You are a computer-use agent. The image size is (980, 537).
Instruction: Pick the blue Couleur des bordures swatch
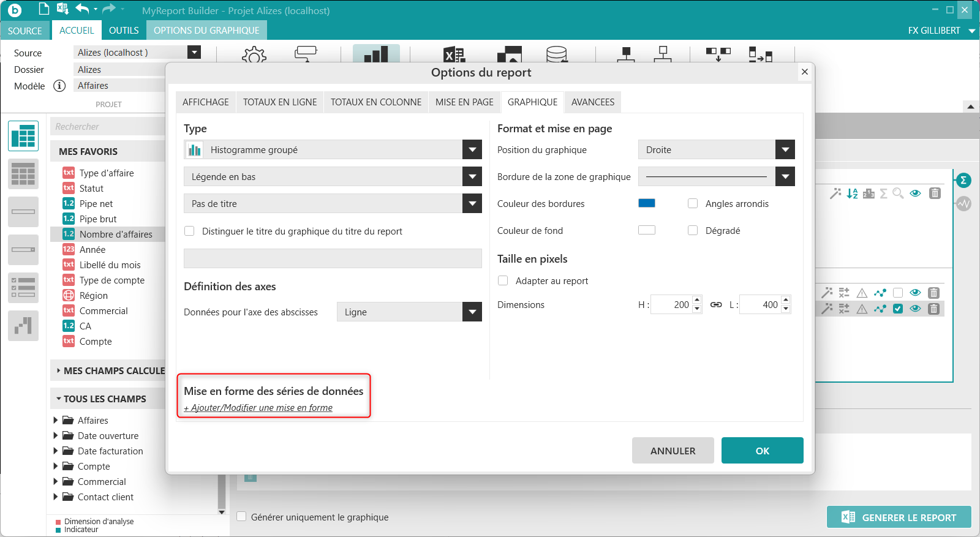(646, 203)
